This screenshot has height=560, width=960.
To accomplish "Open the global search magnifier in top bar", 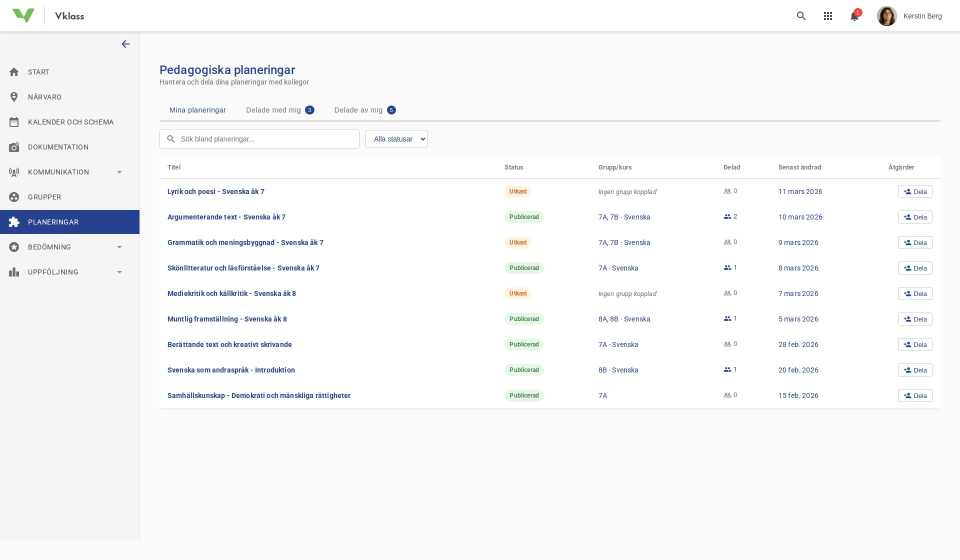I will coord(801,15).
